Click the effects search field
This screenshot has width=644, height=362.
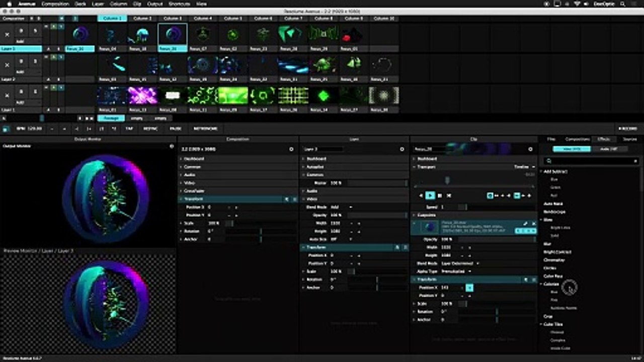591,161
